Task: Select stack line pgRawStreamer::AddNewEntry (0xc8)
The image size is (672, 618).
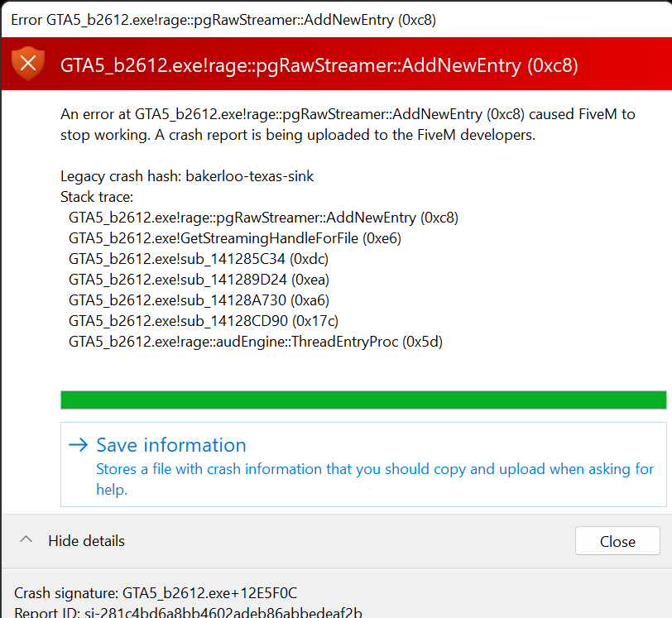Action: pyautogui.click(x=263, y=218)
